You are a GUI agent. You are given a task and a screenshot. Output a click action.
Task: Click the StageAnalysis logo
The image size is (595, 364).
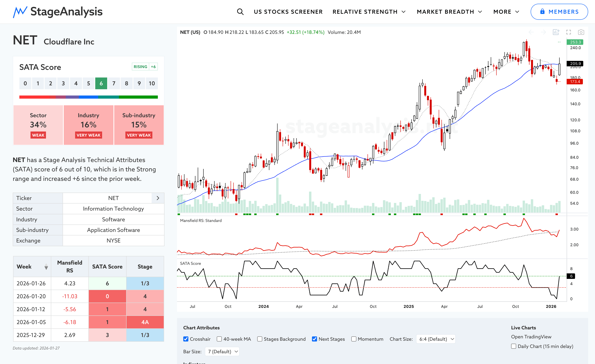tap(58, 12)
